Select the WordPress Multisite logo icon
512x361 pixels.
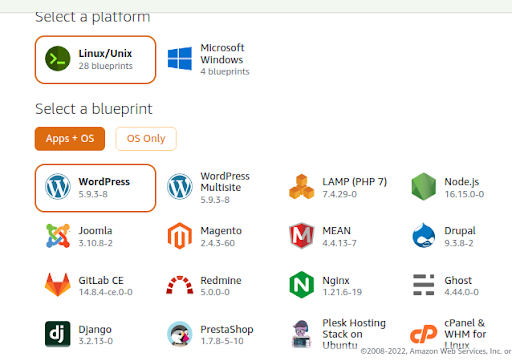tap(180, 187)
